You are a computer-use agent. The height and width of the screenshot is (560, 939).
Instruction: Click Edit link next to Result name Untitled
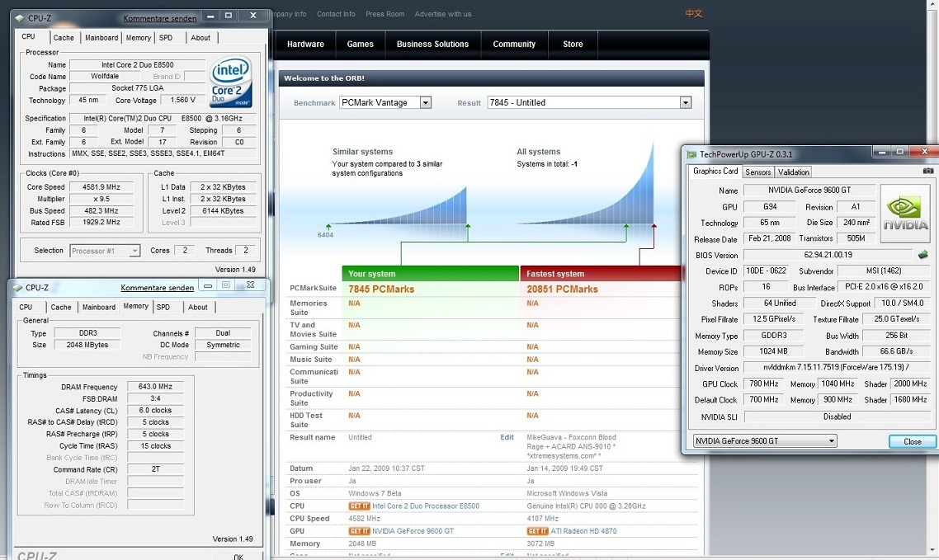(507, 437)
